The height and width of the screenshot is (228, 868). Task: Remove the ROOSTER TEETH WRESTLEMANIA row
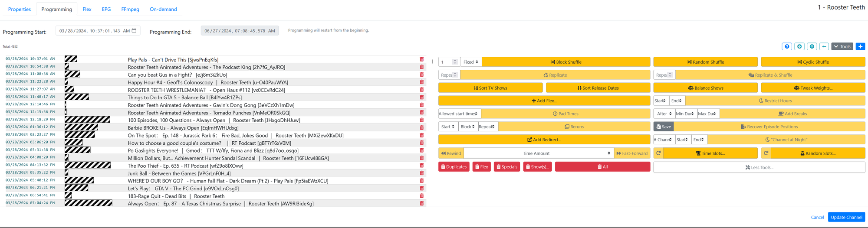pos(421,90)
